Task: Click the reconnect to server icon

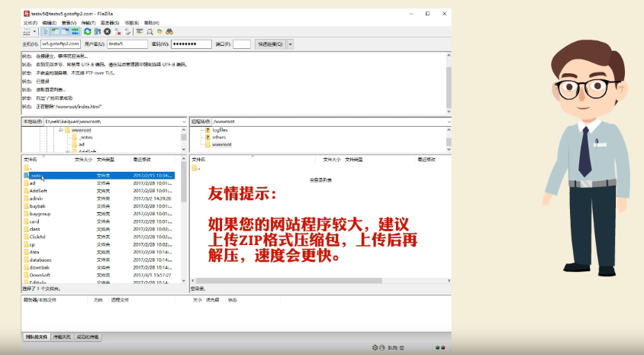Action: [127, 31]
